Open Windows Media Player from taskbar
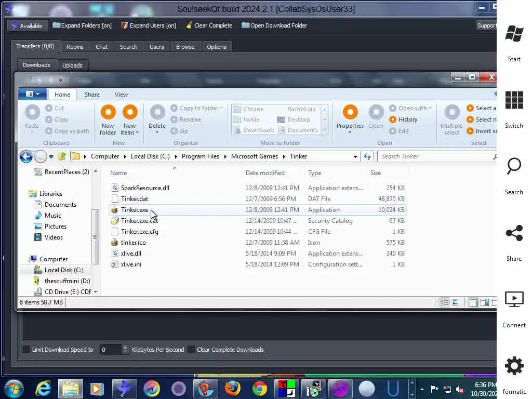 tap(97, 389)
